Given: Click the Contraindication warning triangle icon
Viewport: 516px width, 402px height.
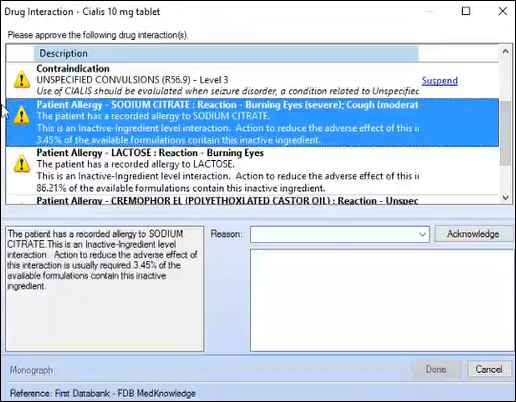Looking at the screenshot, I should click(22, 80).
